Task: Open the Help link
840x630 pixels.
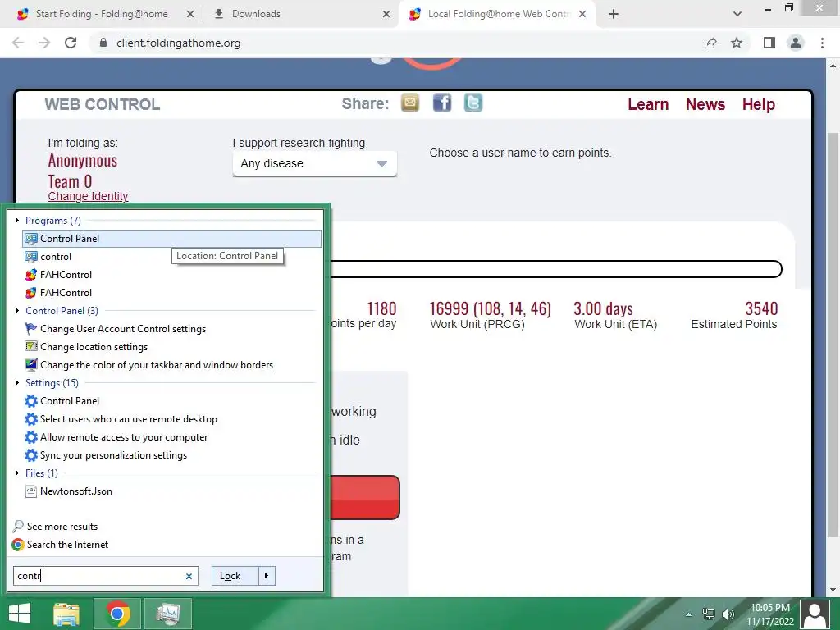Action: coord(759,104)
